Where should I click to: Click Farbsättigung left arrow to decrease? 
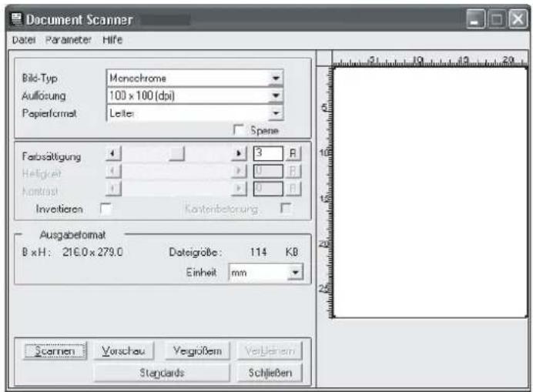coord(113,153)
